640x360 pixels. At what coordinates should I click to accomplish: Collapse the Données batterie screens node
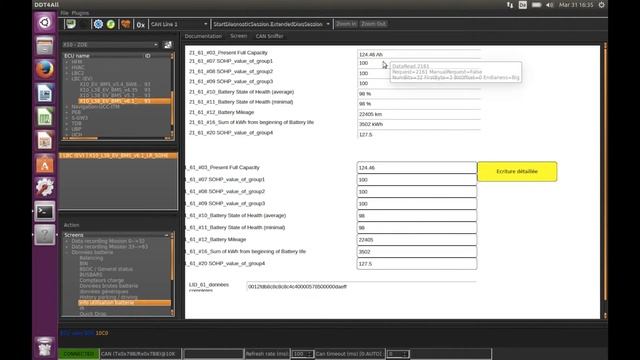(x=67, y=252)
